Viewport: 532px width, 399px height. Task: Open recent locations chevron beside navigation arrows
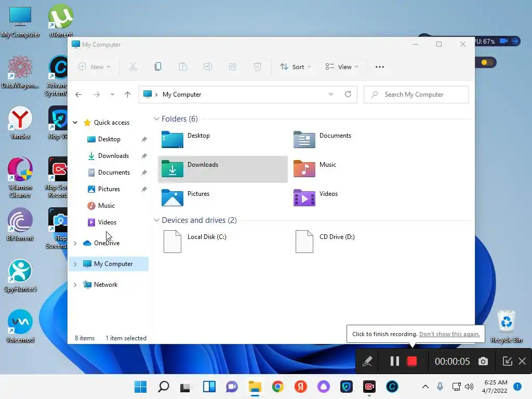tap(112, 95)
